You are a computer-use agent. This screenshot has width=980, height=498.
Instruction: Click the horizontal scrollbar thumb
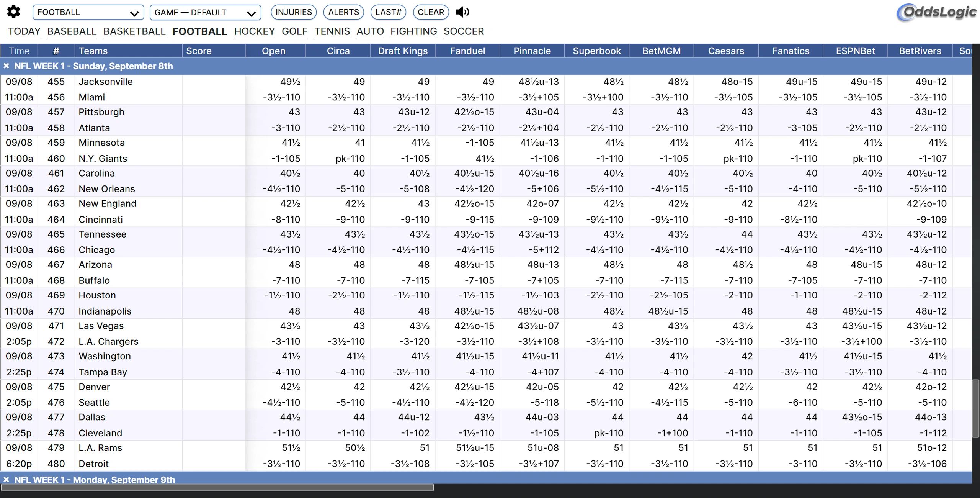tap(217, 487)
